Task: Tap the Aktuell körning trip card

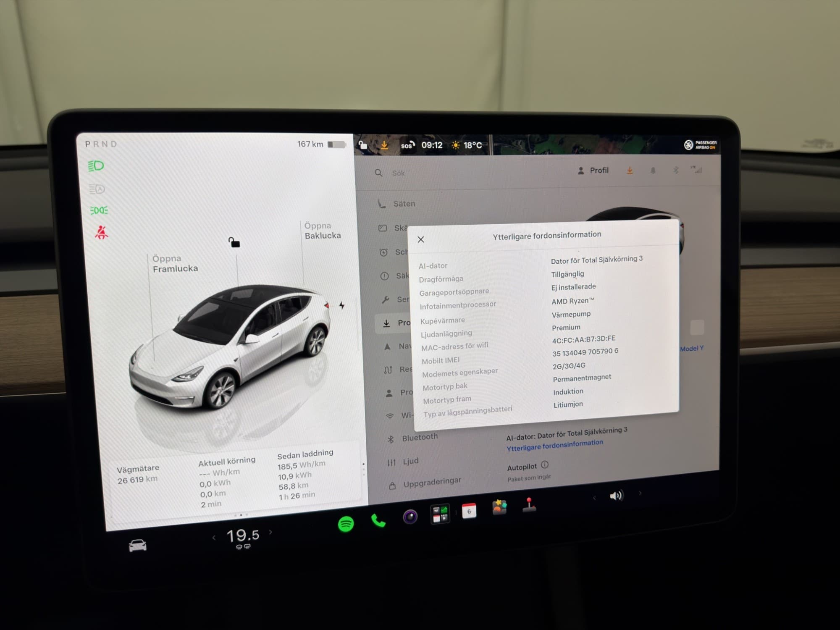Action: (x=227, y=482)
